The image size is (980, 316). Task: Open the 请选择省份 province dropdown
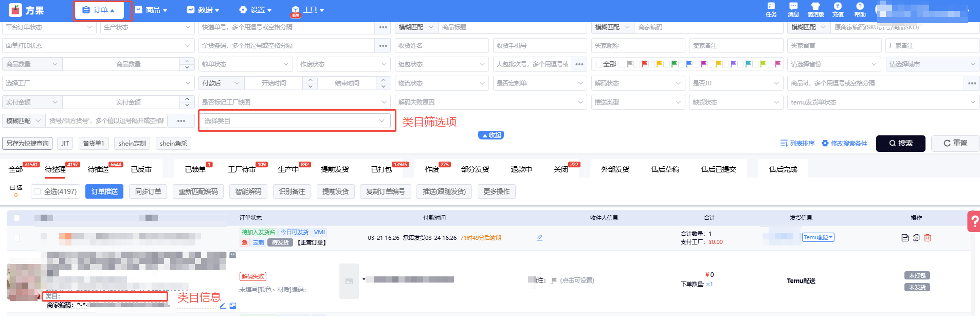coord(833,64)
